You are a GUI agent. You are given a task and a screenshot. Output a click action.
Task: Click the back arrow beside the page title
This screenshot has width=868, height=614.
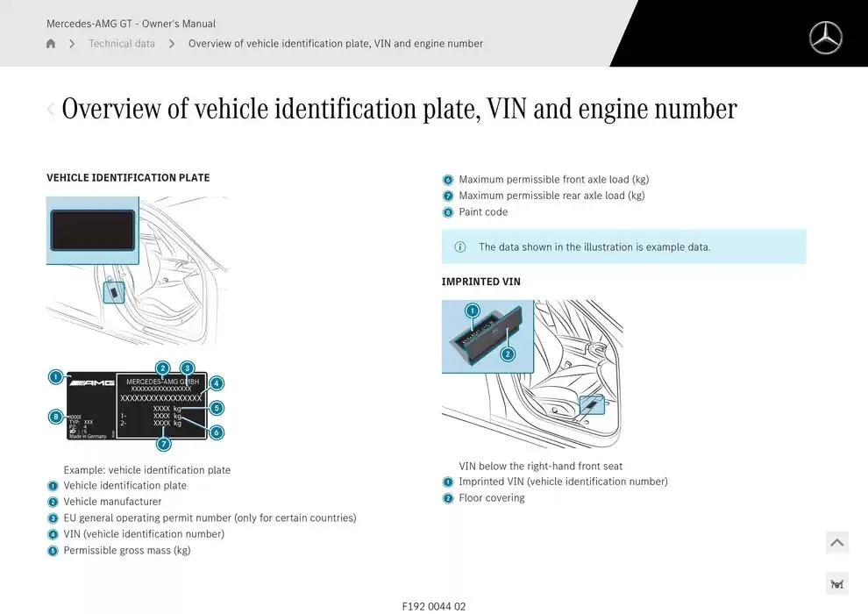pyautogui.click(x=50, y=109)
